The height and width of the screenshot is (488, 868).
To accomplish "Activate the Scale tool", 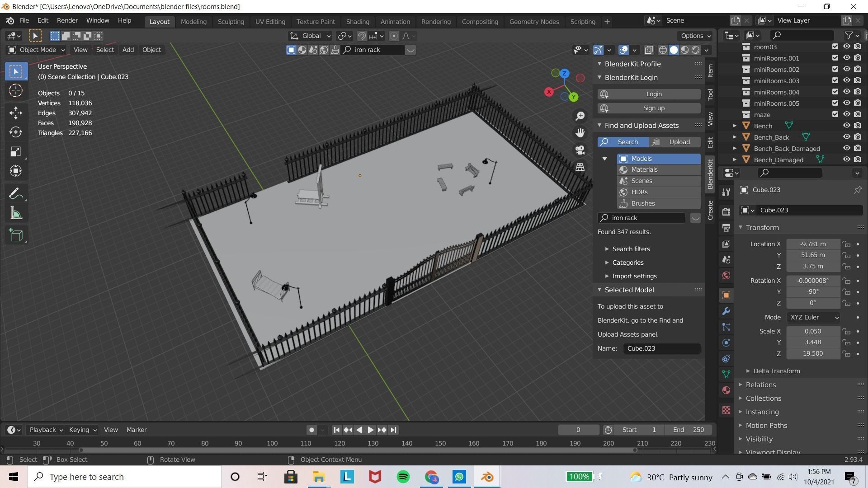I will [16, 151].
